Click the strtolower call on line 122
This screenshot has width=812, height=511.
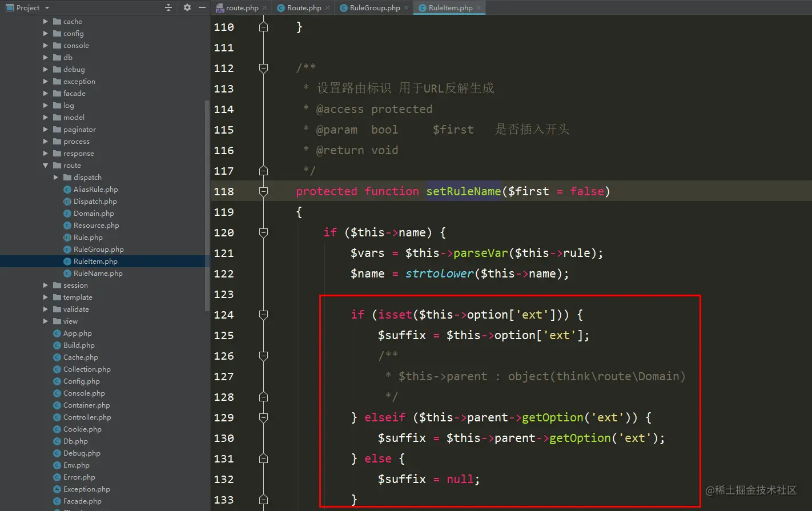coord(440,273)
